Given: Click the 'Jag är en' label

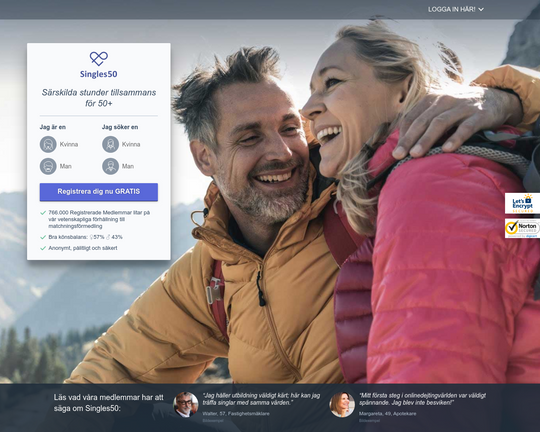Looking at the screenshot, I should (x=53, y=127).
